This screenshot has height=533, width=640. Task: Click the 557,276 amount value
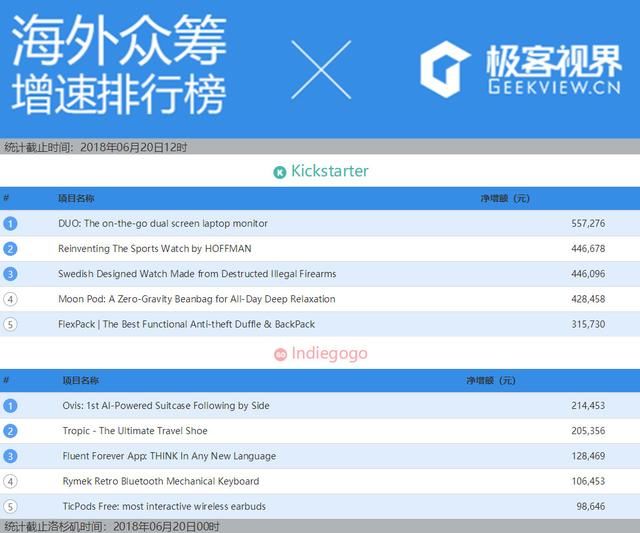(588, 224)
